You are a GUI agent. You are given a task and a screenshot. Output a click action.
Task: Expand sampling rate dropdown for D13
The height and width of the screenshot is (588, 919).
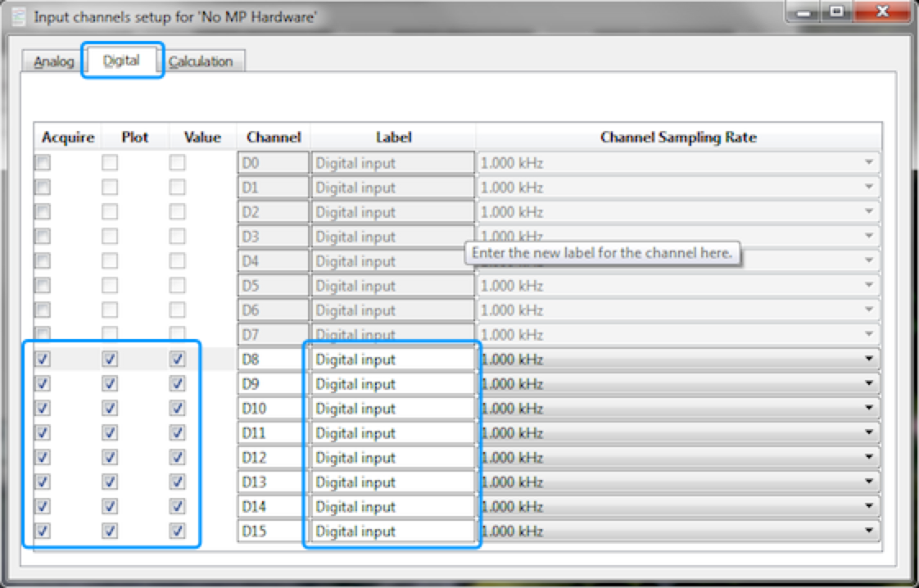(x=868, y=482)
